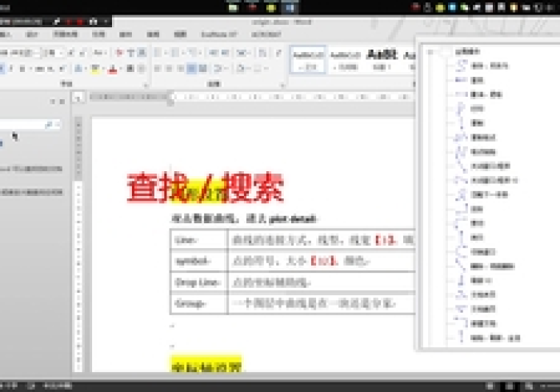
Task: Click the "symbol" table cell
Action: tap(198, 261)
